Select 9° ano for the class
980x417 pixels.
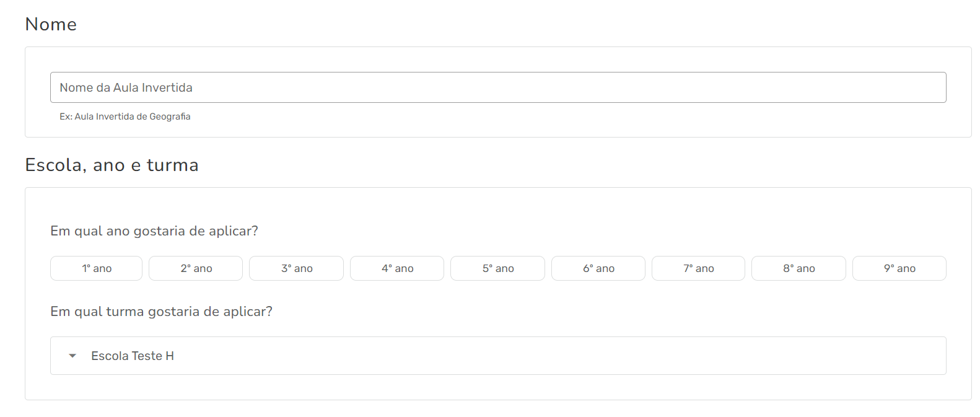[x=899, y=268]
